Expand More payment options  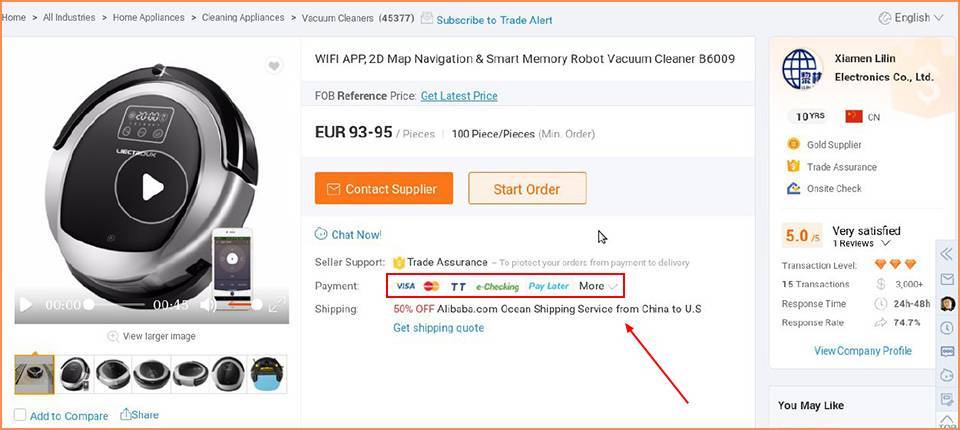coord(598,286)
